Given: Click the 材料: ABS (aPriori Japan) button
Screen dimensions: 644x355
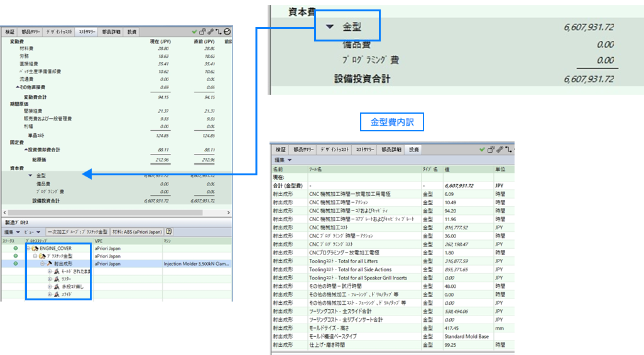Looking at the screenshot, I should click(x=137, y=232).
